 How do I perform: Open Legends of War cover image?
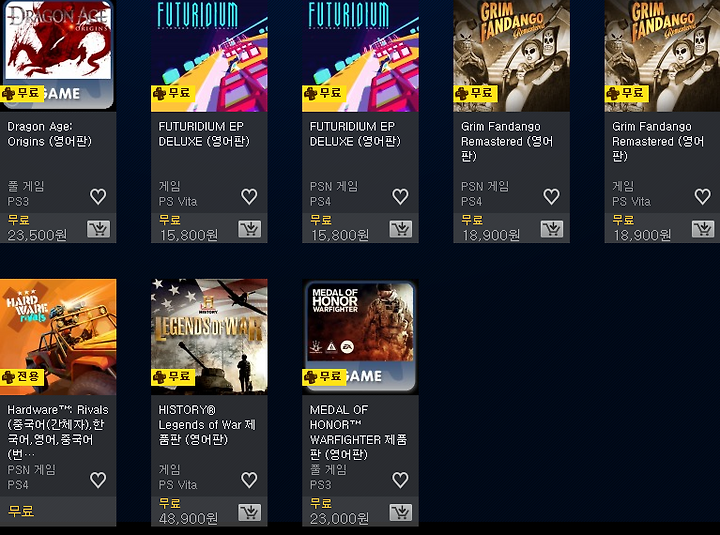click(x=209, y=337)
